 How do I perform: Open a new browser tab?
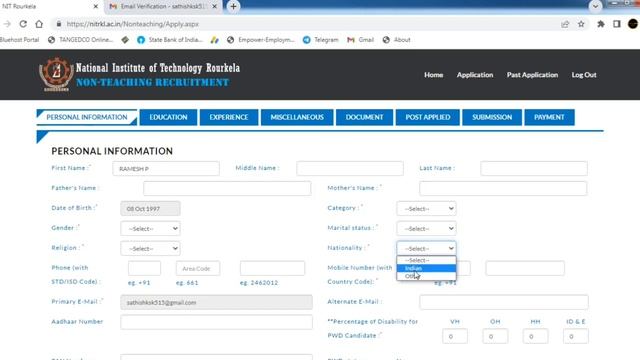[x=233, y=7]
